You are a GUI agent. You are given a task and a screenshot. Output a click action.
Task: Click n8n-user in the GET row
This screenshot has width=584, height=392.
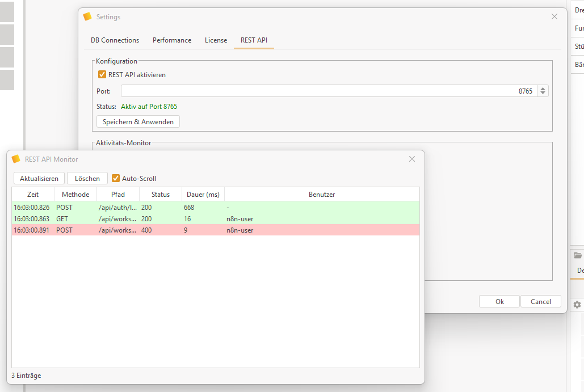[240, 219]
